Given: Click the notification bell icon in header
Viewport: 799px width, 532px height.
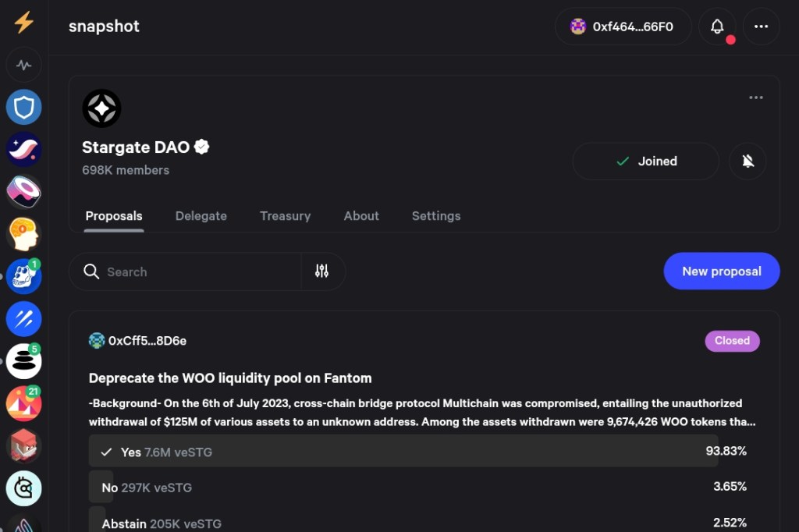Looking at the screenshot, I should click(717, 27).
